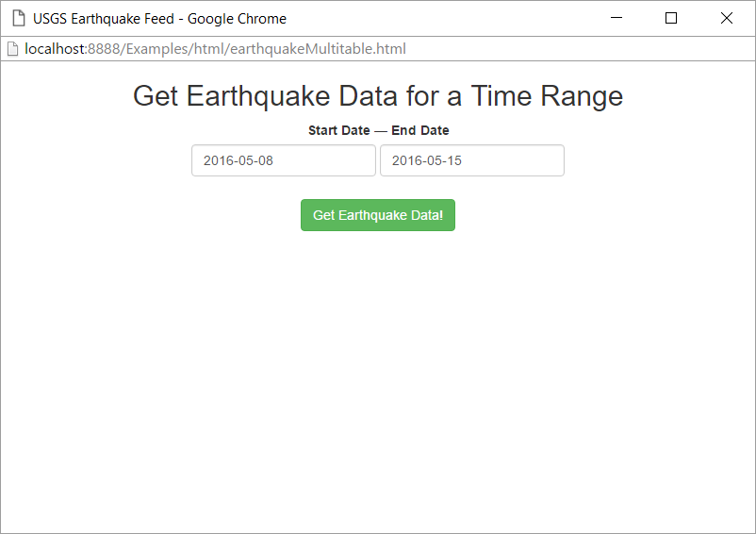Click the document icon in title bar
The image size is (756, 534).
(19, 18)
